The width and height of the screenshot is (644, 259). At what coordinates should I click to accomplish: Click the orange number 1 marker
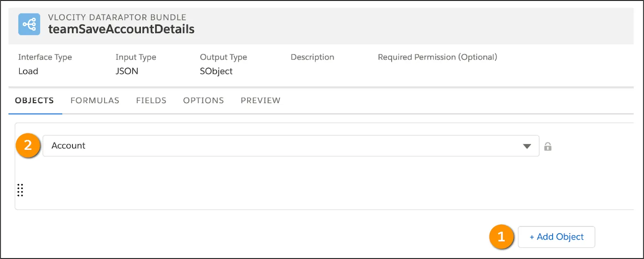click(x=501, y=236)
